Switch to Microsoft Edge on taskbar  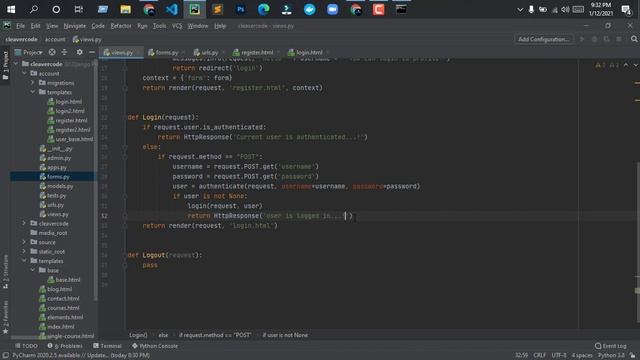(263, 9)
